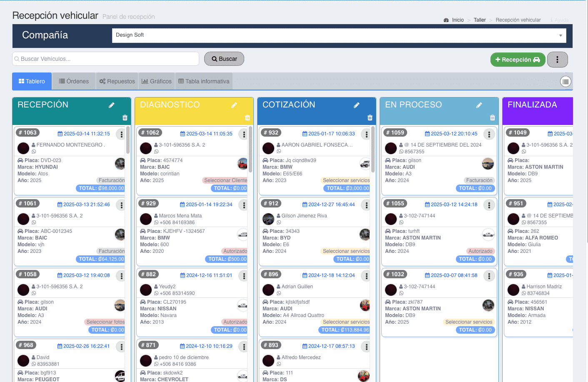Click the pencil icon on EN PROCESO column
The height and width of the screenshot is (382, 588).
pos(479,105)
